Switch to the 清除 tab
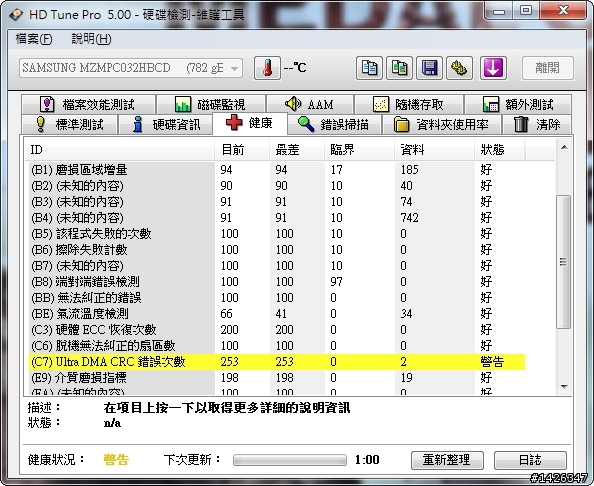Image resolution: width=594 pixels, height=486 pixels. (537, 124)
